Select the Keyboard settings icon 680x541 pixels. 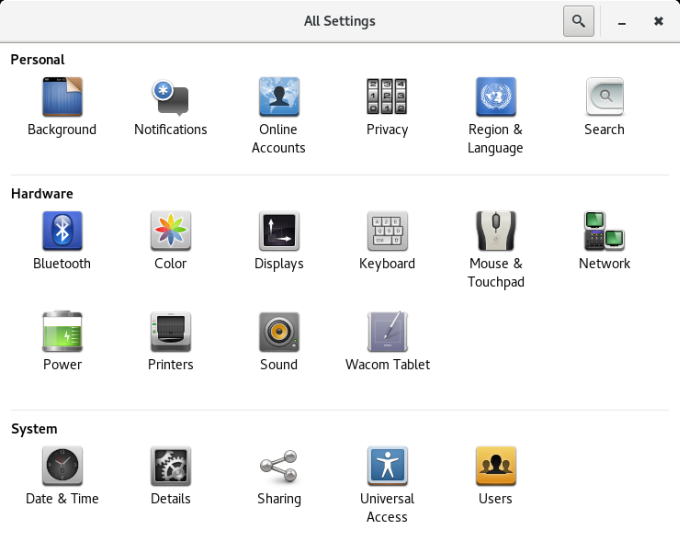click(x=387, y=232)
